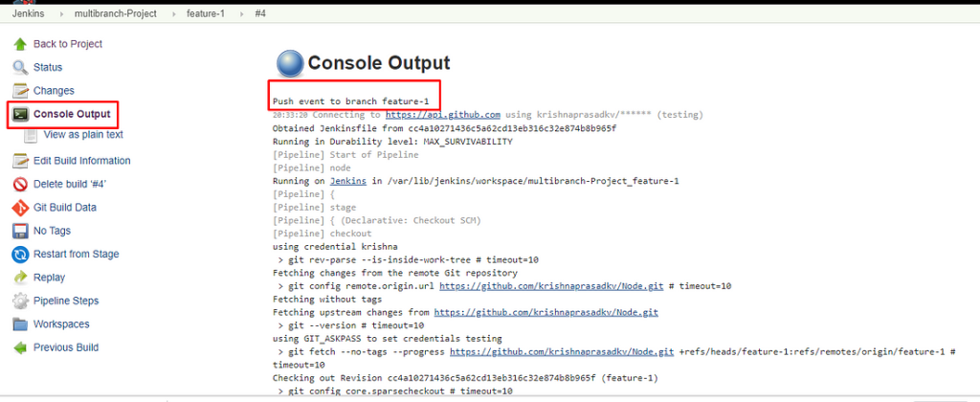Click Jenkins in the breadcrumb
The image size is (980, 402).
point(28,13)
